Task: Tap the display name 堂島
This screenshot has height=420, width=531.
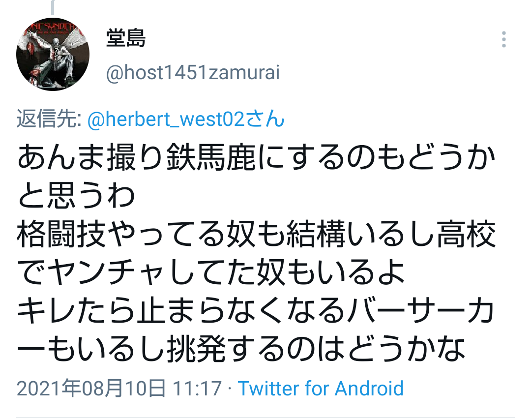Action: [126, 38]
